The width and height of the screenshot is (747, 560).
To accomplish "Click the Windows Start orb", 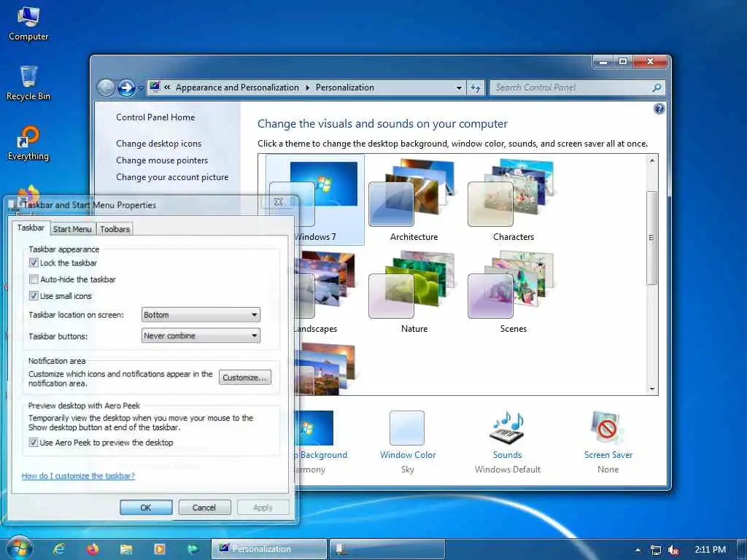I will [x=19, y=548].
